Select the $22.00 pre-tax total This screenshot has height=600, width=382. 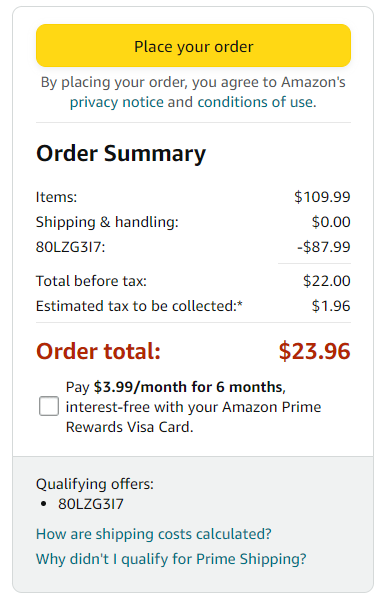326,281
